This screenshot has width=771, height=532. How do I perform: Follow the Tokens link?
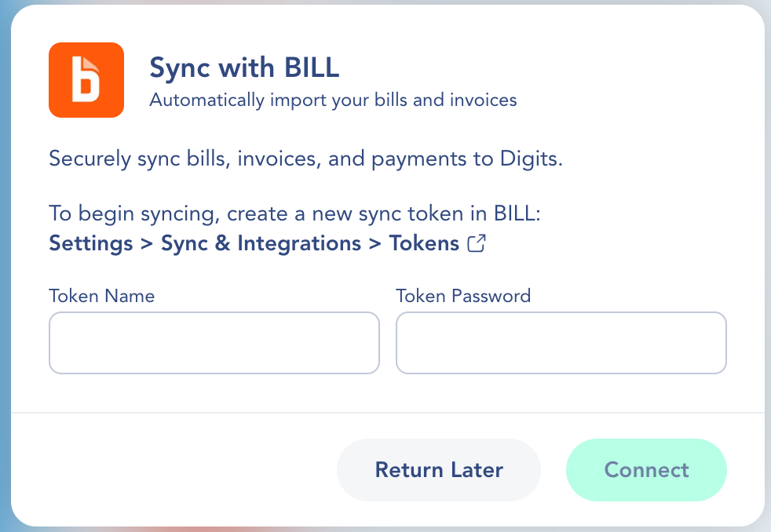click(424, 243)
